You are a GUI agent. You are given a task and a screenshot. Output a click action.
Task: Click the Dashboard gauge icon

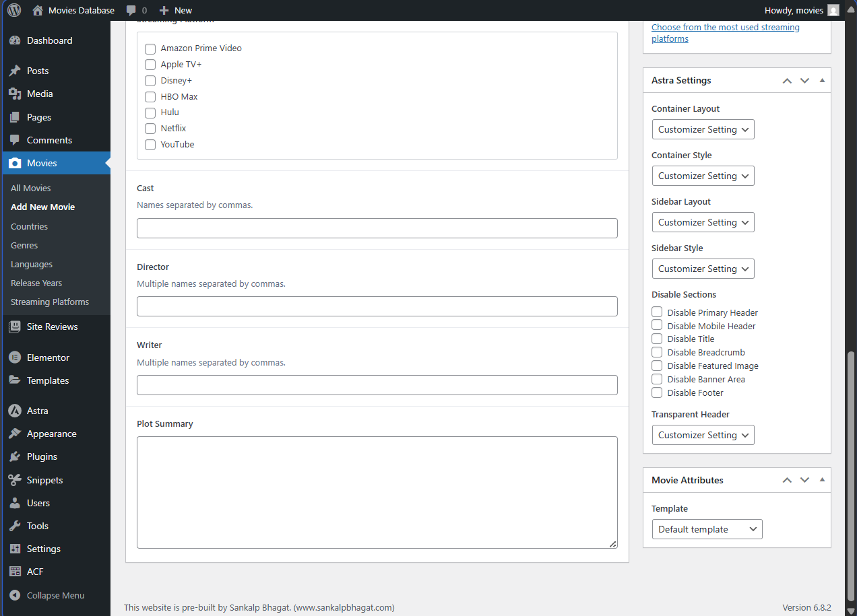pos(15,40)
